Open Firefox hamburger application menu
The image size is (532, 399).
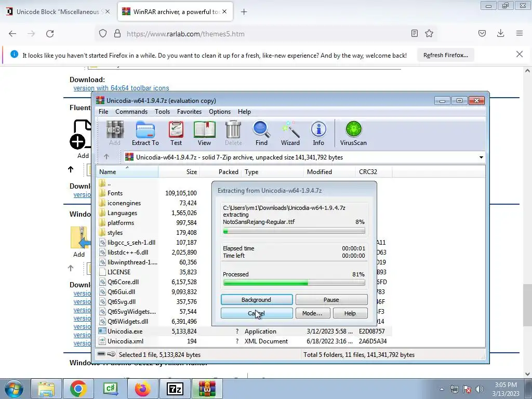click(x=520, y=33)
